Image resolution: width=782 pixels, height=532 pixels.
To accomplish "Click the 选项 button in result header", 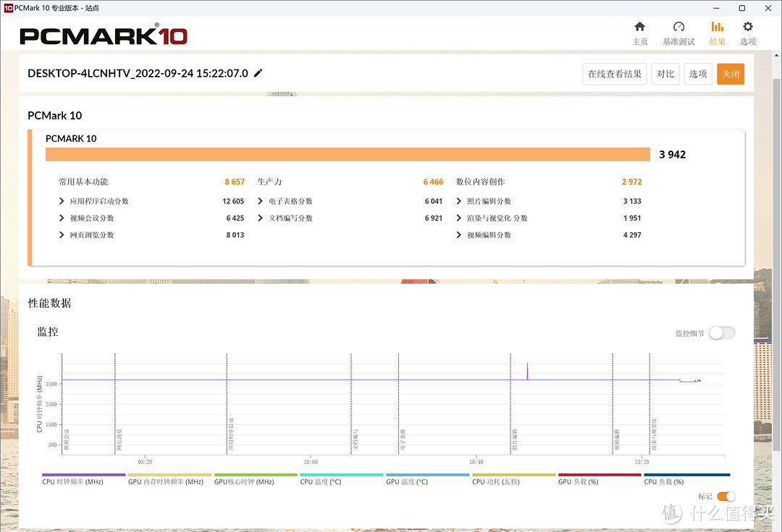I will 698,74.
